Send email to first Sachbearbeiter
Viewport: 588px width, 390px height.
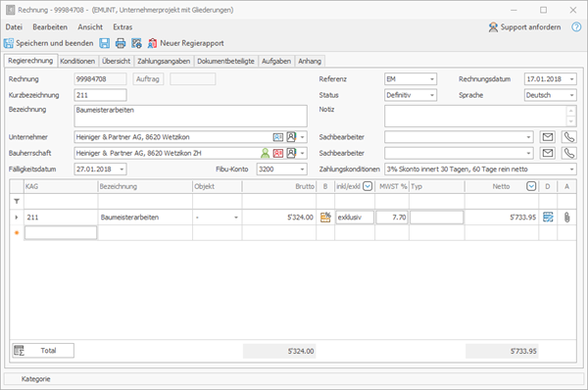pyautogui.click(x=548, y=137)
